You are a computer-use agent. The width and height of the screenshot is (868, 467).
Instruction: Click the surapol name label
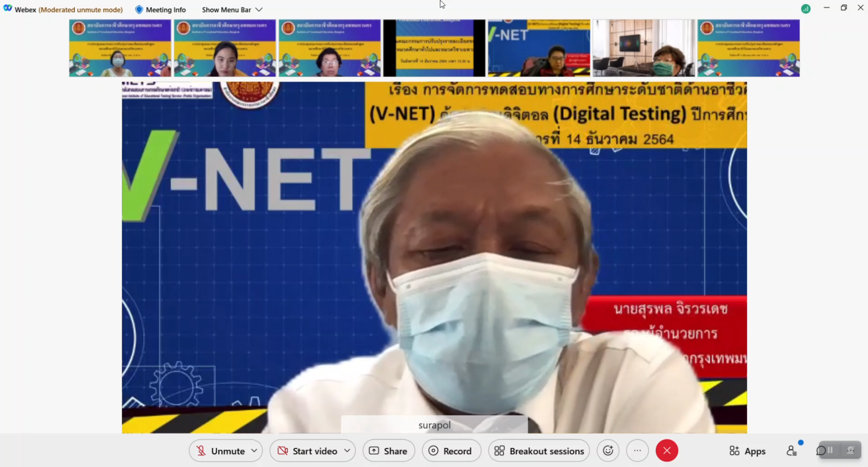pos(434,425)
